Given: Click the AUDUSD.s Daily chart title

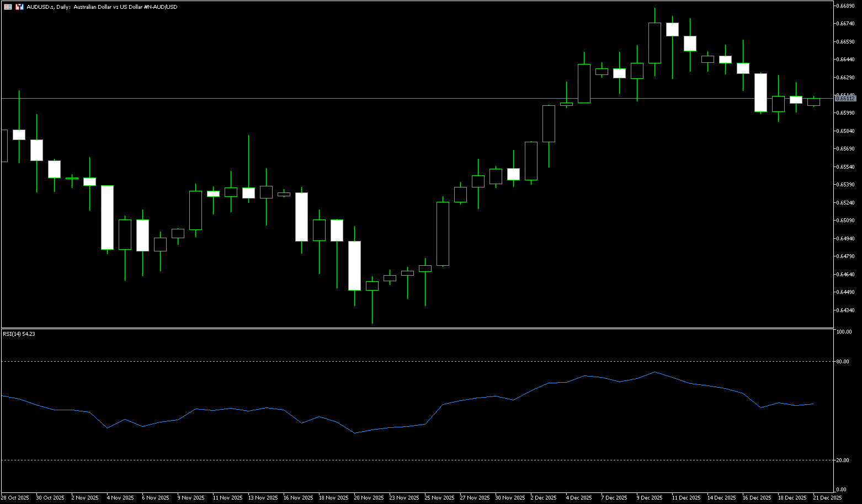Looking at the screenshot, I should pyautogui.click(x=102, y=7).
